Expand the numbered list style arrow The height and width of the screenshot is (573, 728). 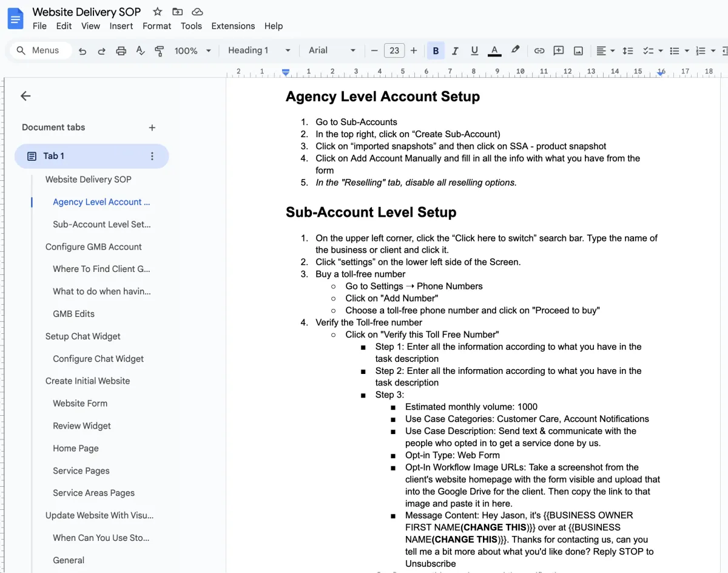(x=713, y=51)
